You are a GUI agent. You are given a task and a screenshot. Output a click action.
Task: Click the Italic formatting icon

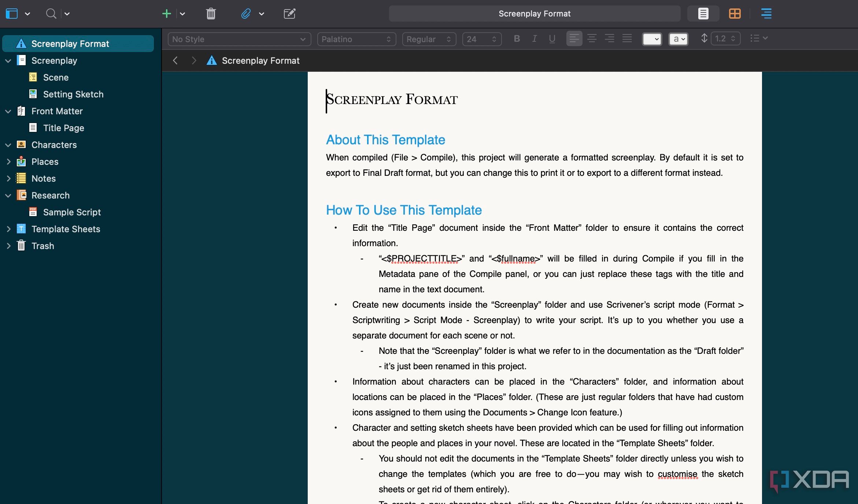point(534,39)
